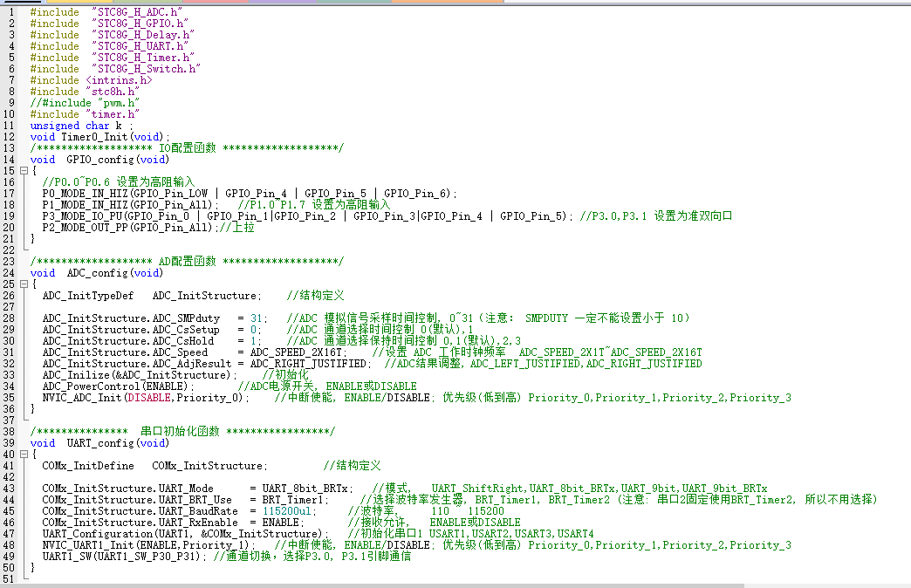Image resolution: width=911 pixels, height=588 pixels.
Task: Click the UART_config function name
Action: click(100, 443)
